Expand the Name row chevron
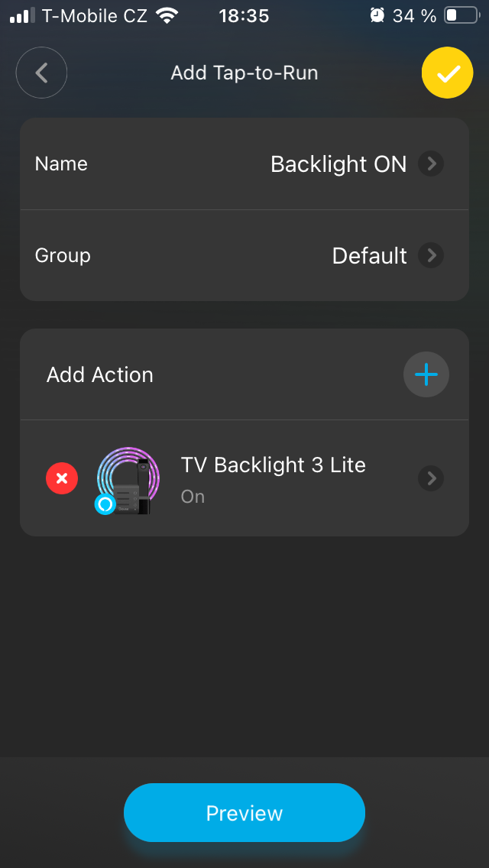Screen dimensions: 489x868 pos(431,164)
